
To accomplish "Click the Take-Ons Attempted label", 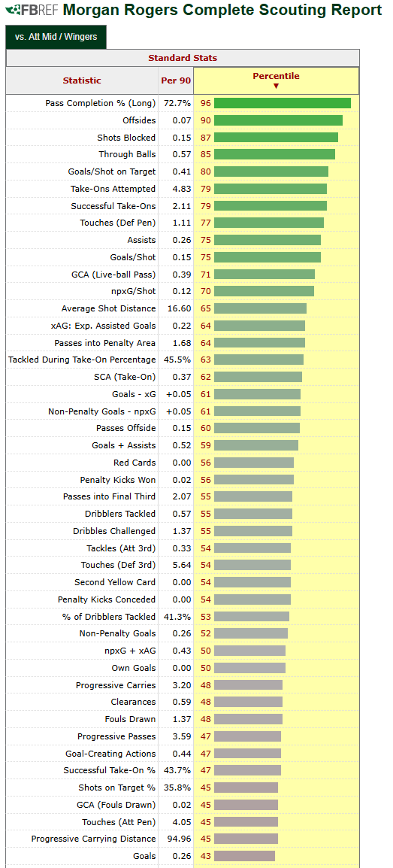I will tap(113, 189).
